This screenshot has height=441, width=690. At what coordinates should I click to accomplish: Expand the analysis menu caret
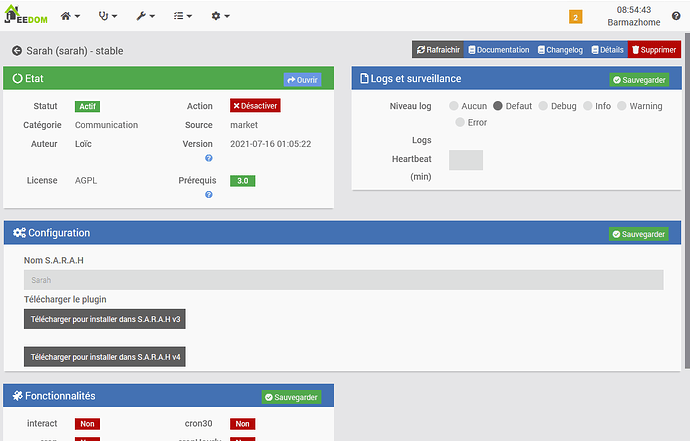click(x=115, y=16)
